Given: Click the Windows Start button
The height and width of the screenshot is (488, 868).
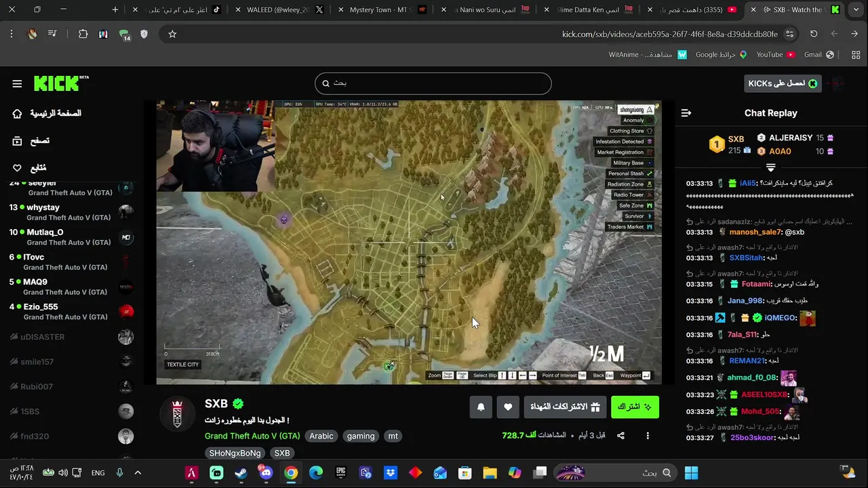Looking at the screenshot, I should (x=691, y=472).
